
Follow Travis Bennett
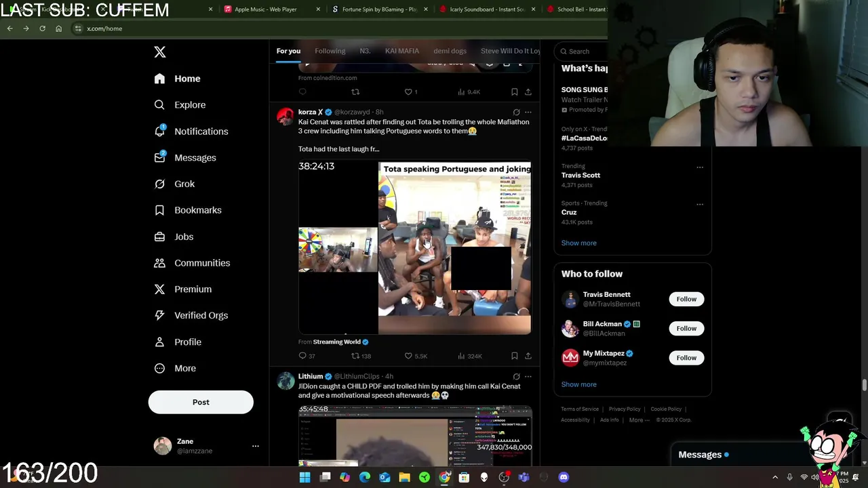pyautogui.click(x=686, y=299)
